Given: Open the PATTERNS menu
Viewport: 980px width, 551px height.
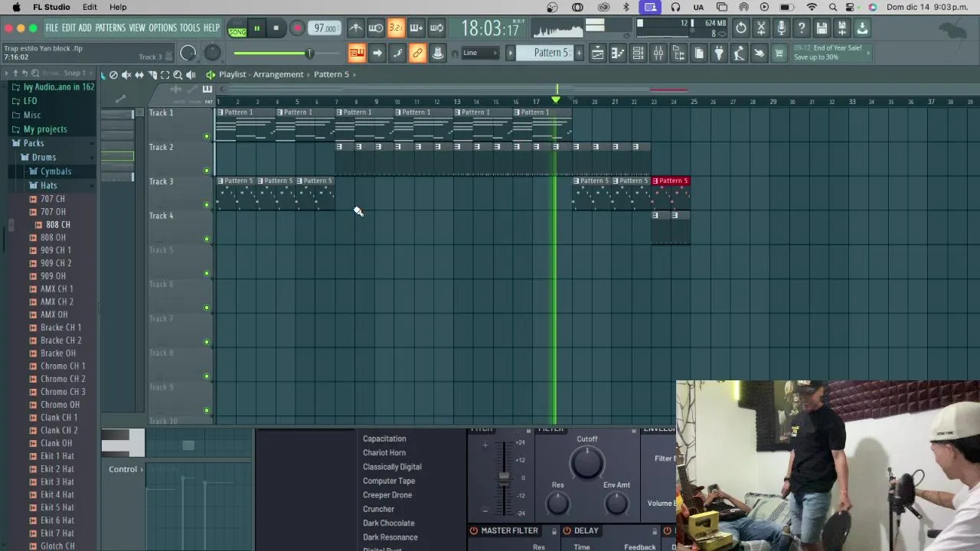Looking at the screenshot, I should pos(110,28).
